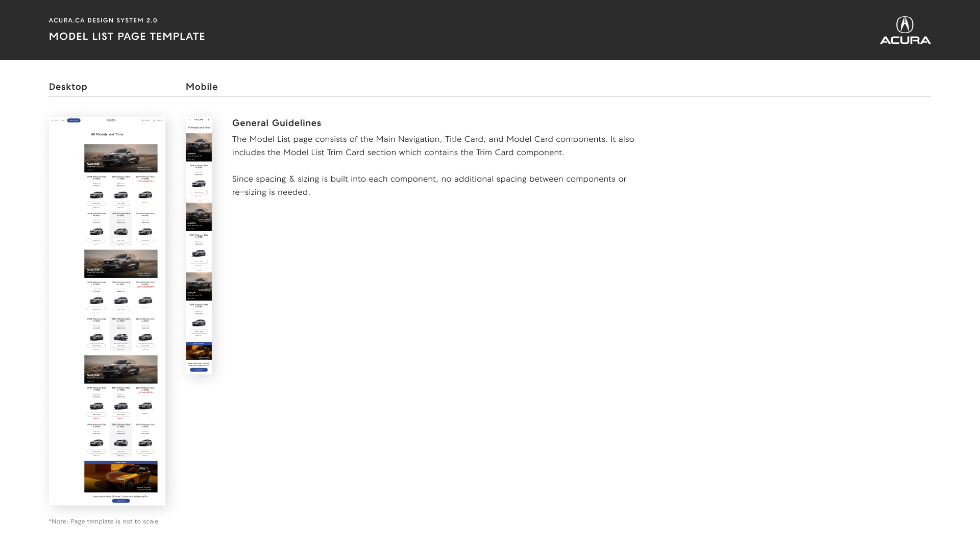Click the location pin icon in desktop mockup navigation
Image resolution: width=980 pixels, height=551 pixels.
coord(142,120)
